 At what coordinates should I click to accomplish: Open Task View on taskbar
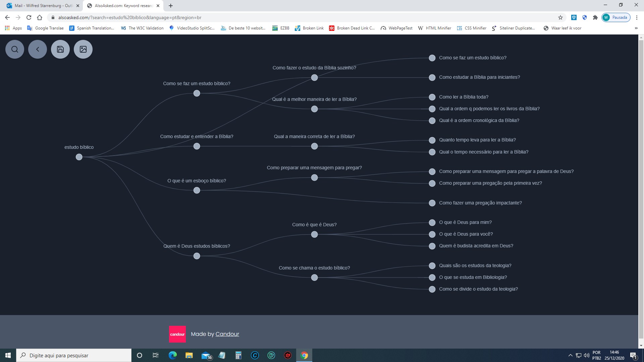coord(155,355)
